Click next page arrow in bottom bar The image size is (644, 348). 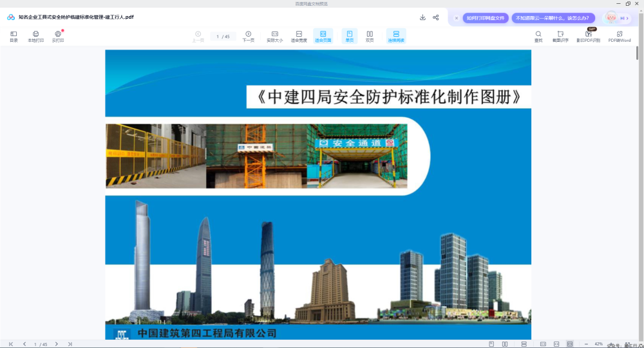[56, 344]
